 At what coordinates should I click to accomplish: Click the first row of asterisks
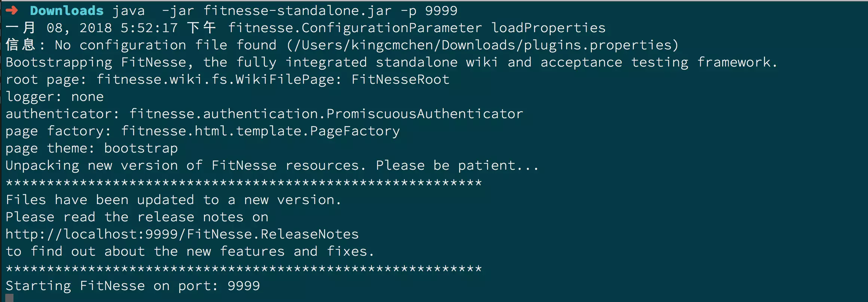pos(244,183)
